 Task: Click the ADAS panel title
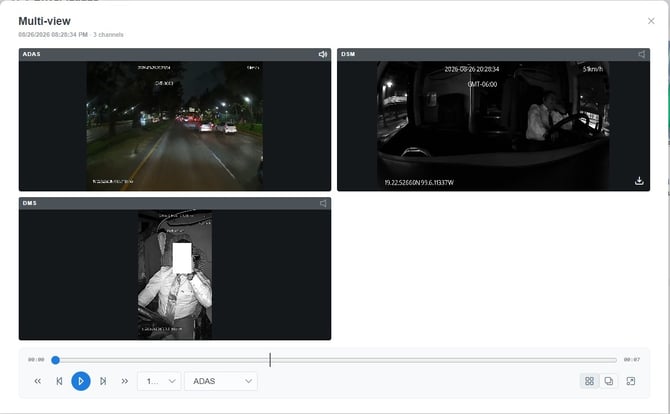32,54
